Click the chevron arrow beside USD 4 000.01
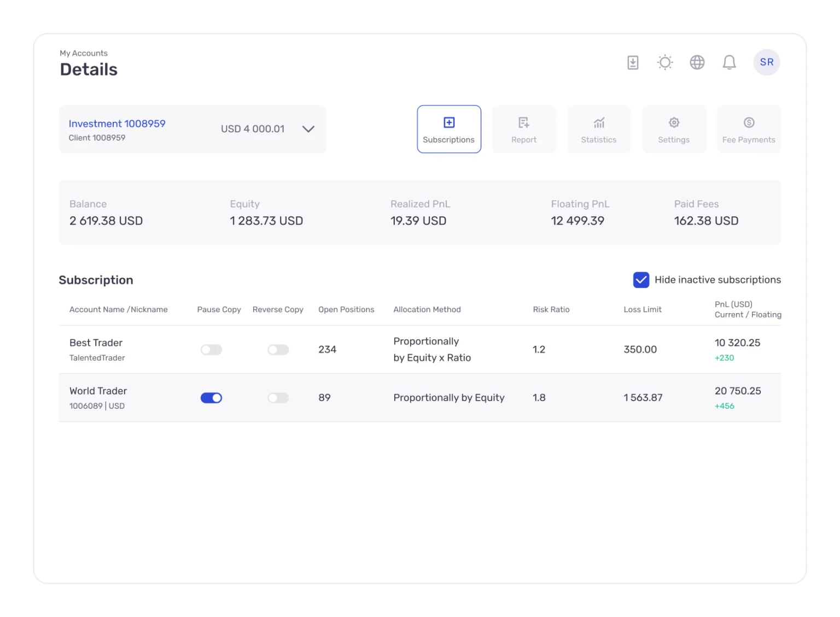Screen dimensions: 840x617 click(x=308, y=129)
